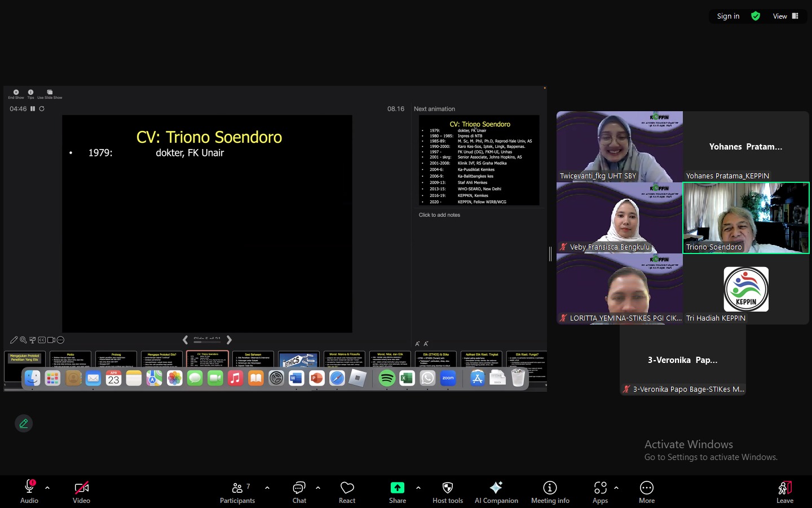Viewport: 812px width, 508px height.
Task: Open WhatsApp in the shared dock
Action: (427, 378)
